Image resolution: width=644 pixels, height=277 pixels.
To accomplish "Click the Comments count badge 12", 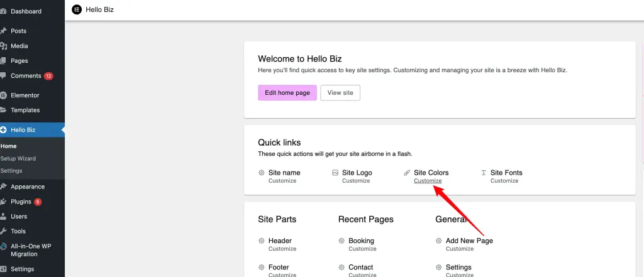I will [48, 76].
